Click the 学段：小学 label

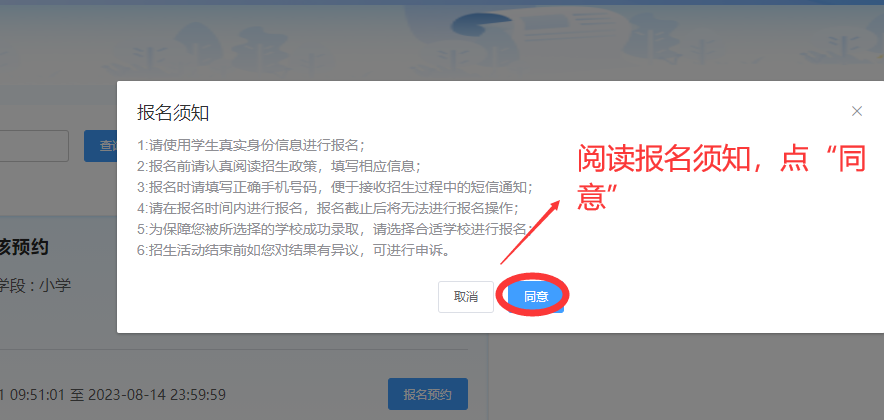[x=36, y=285]
